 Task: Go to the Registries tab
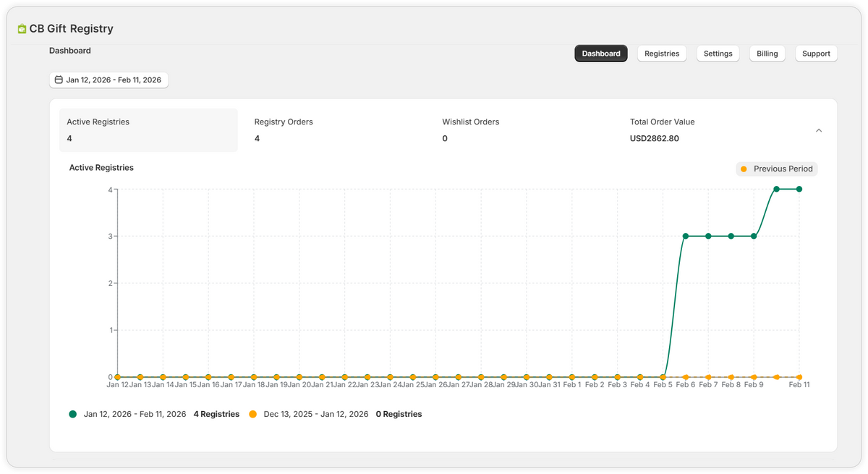(662, 54)
